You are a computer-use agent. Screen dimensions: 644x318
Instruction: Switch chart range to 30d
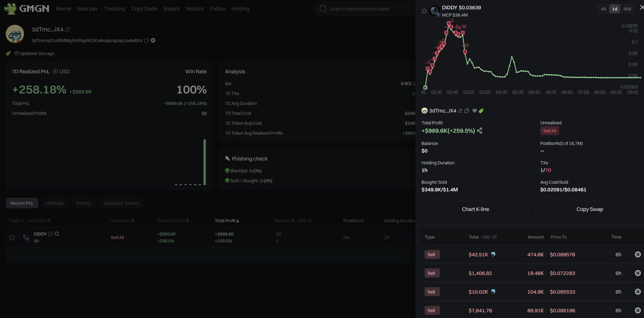coord(627,9)
